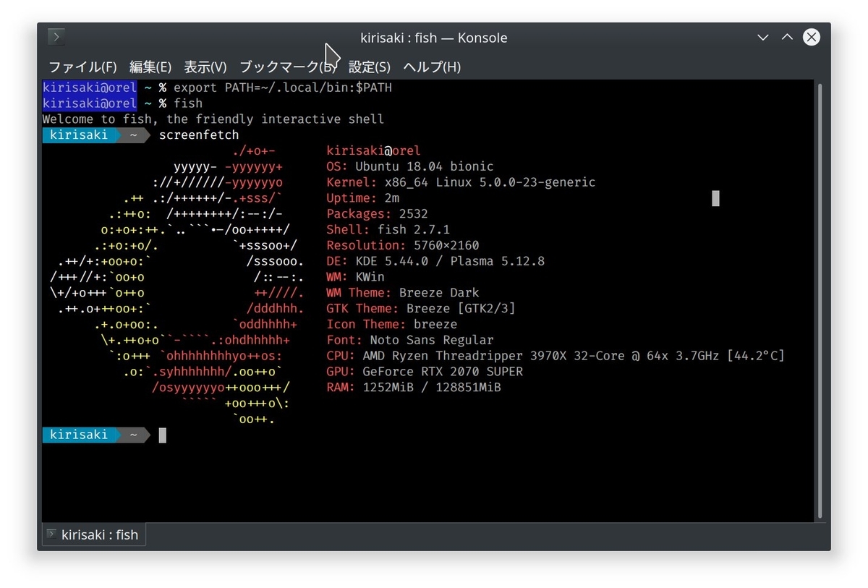Click the 'Uptime: 2m' line
The image size is (868, 588).
coord(363,198)
